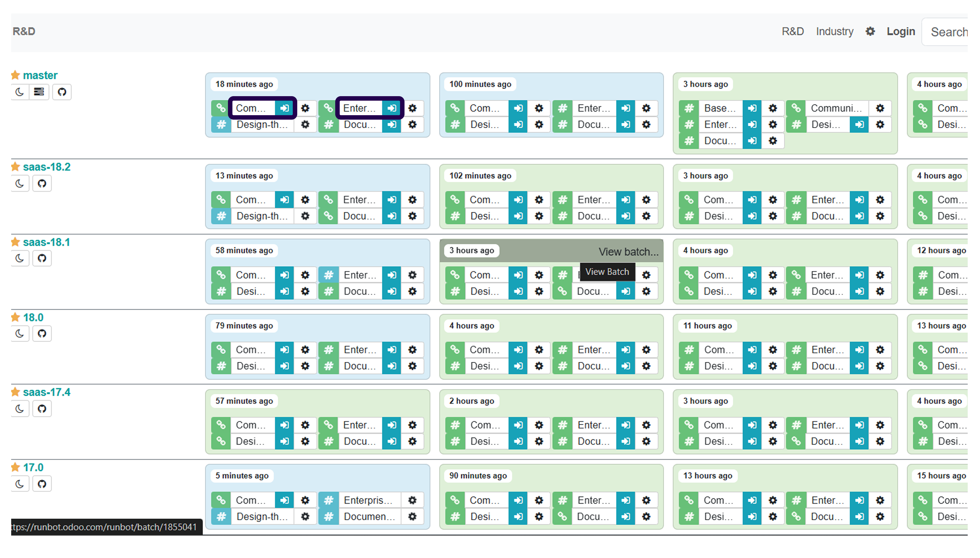The width and height of the screenshot is (980, 558).
Task: Open gear dropdown of Enter... in saas-18.2 102 minutes batch
Action: pyautogui.click(x=646, y=200)
